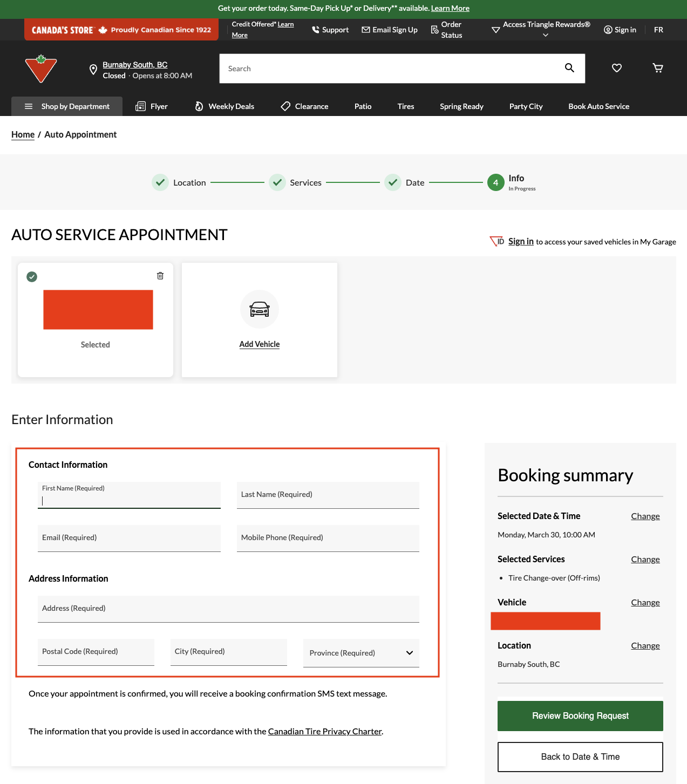Click the Sign in user icon
This screenshot has height=784, width=687.
(608, 30)
